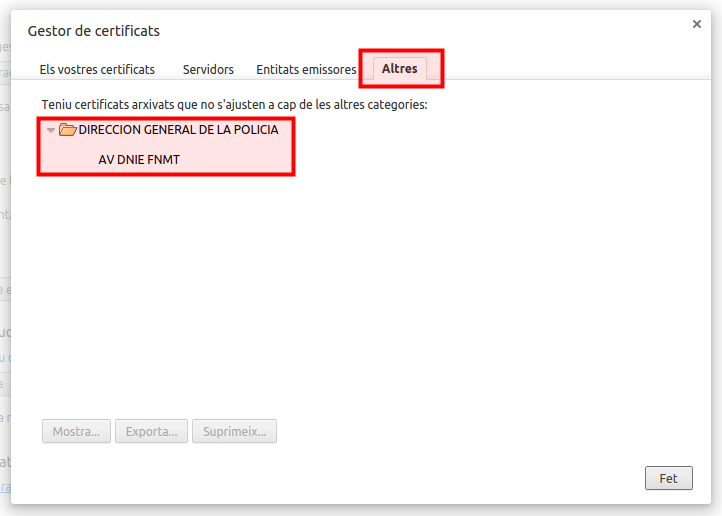This screenshot has height=516, width=722.
Task: Collapse the DIRECCION GENERAL DE LA POLICIA tree node
Action: point(51,130)
